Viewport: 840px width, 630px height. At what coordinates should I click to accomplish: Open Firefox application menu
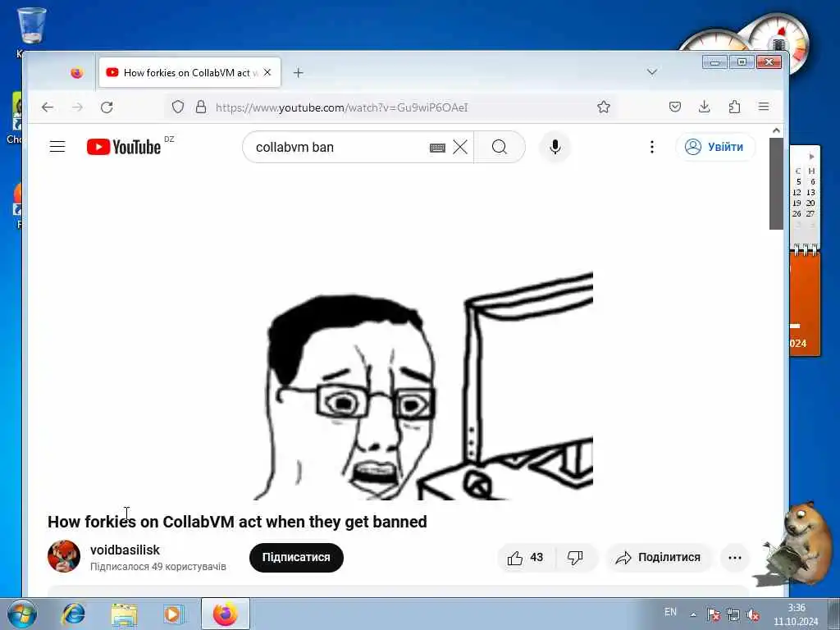[764, 107]
